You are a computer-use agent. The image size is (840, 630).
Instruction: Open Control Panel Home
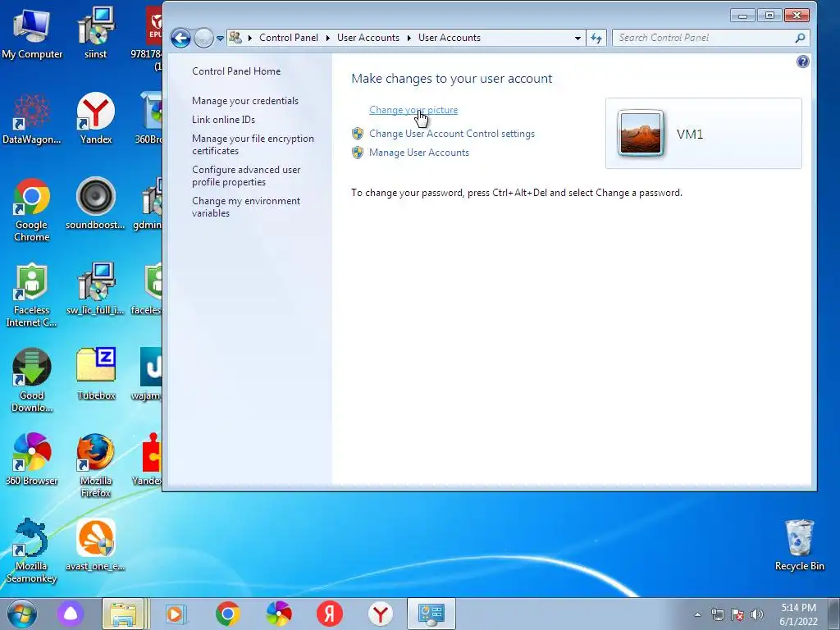click(236, 71)
